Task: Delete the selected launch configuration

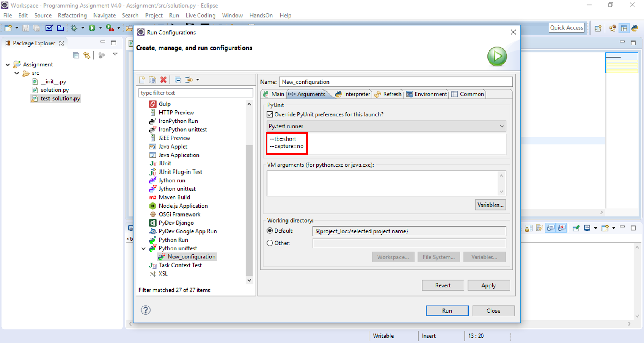Action: pos(163,80)
